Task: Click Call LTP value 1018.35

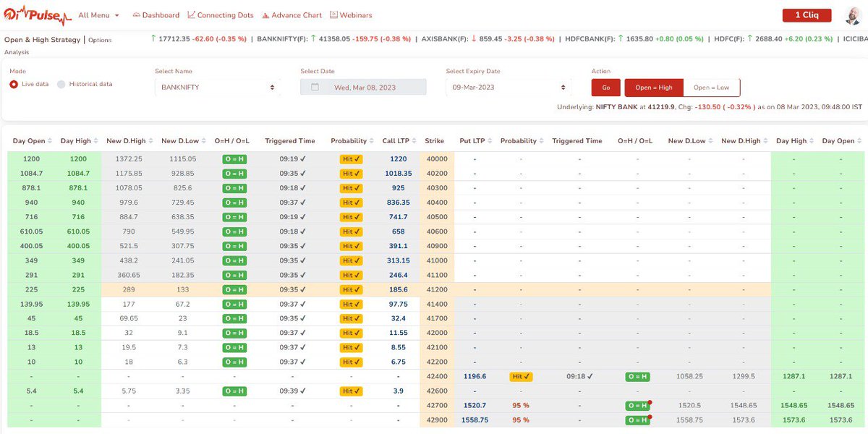Action: pos(398,174)
